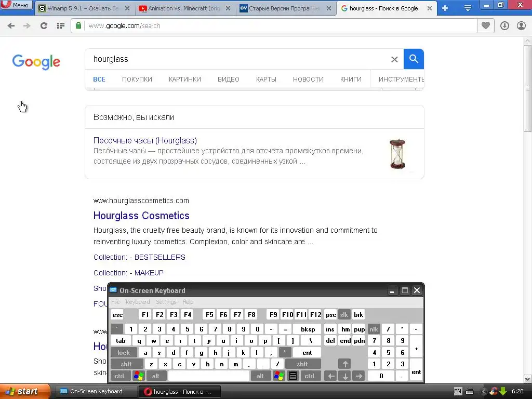The height and width of the screenshot is (399, 532).
Task: Toggle the slk scroll lock key
Action: click(344, 315)
